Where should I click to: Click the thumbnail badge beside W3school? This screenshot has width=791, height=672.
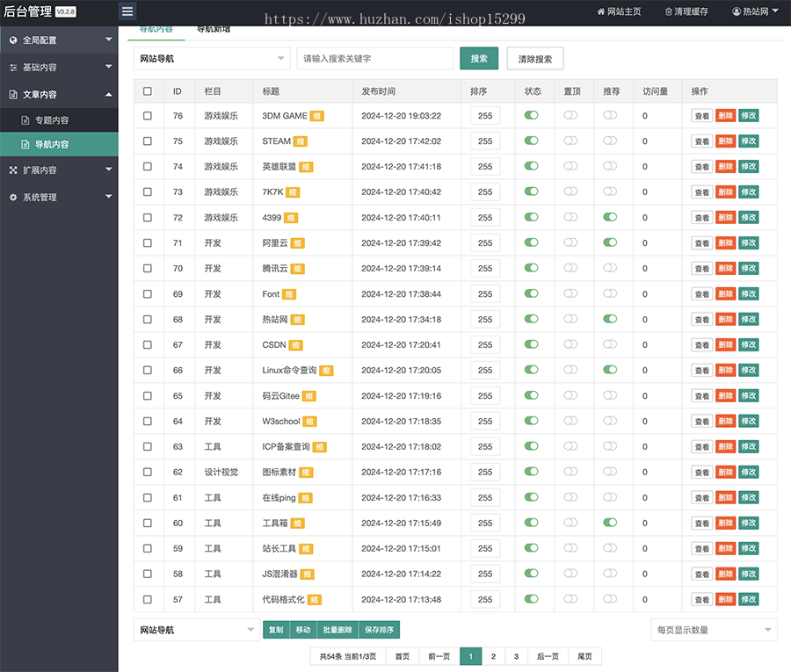pyautogui.click(x=309, y=422)
